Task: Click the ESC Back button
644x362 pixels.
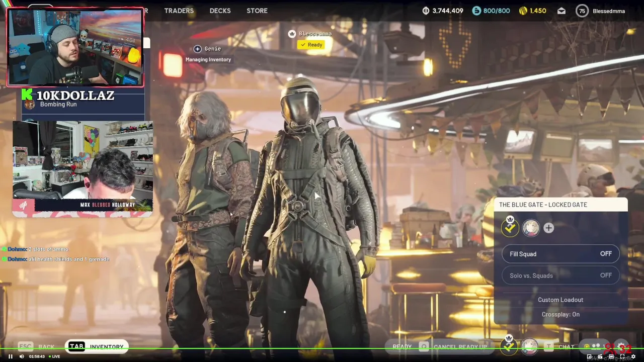Action: tap(36, 346)
